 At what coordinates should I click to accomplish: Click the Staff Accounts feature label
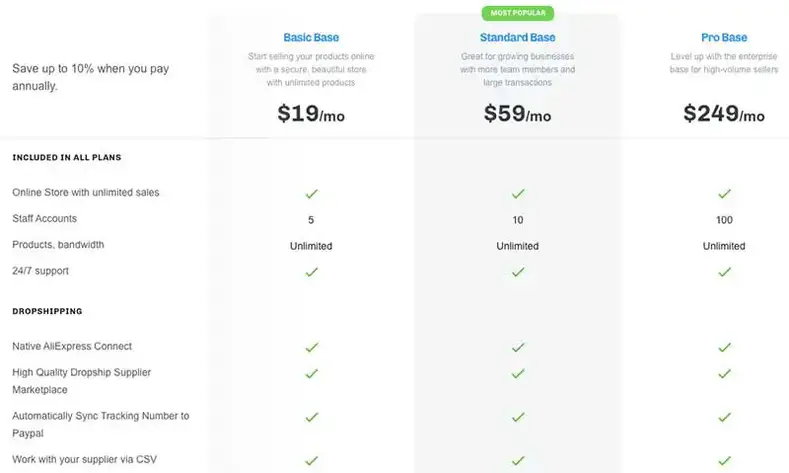44,218
